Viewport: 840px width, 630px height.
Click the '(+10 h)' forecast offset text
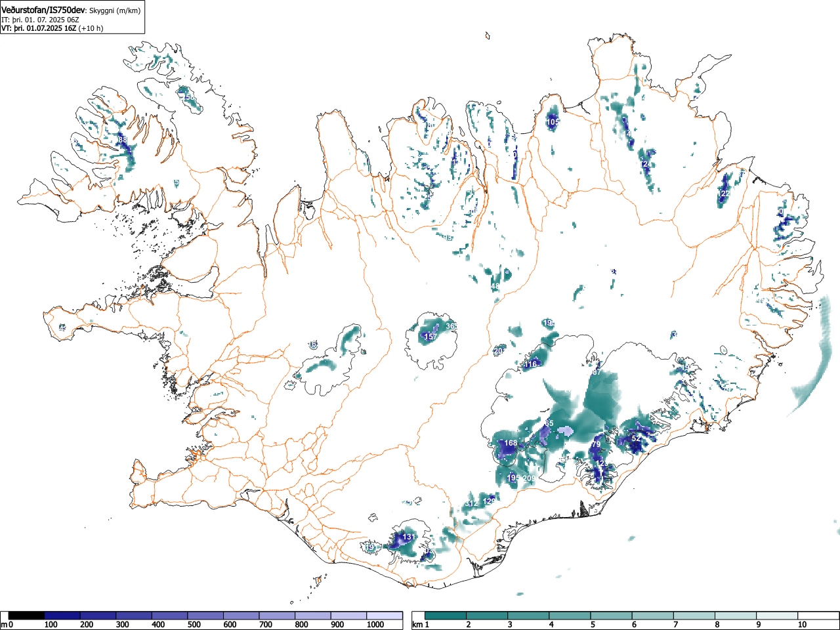[91, 28]
